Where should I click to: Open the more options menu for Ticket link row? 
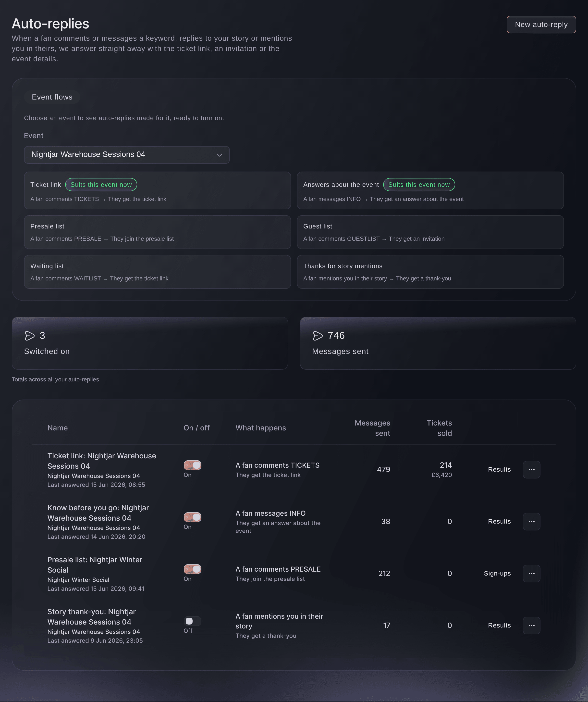tap(531, 469)
